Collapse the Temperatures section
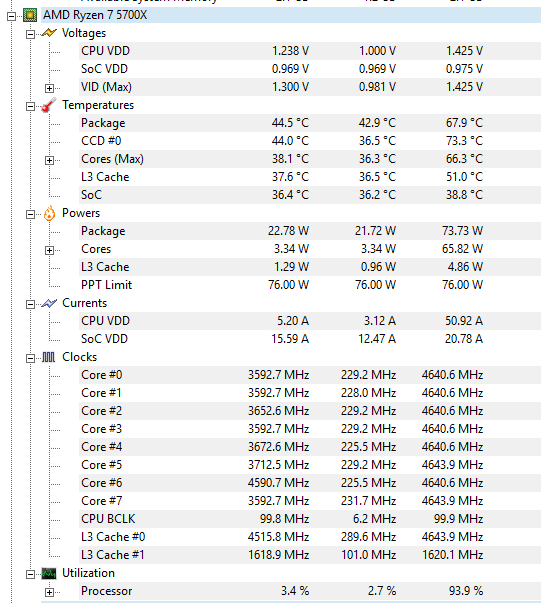Screen dimensions: 541x603 pos(30,106)
